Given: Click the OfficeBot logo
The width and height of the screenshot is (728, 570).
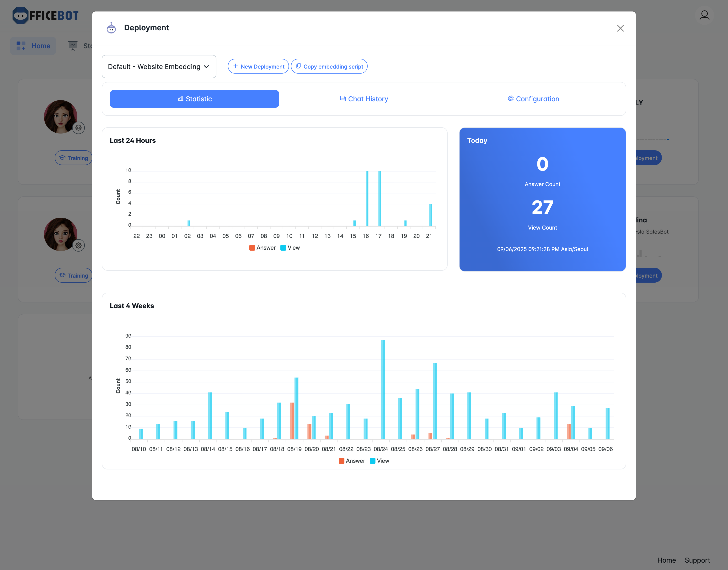Looking at the screenshot, I should [45, 15].
